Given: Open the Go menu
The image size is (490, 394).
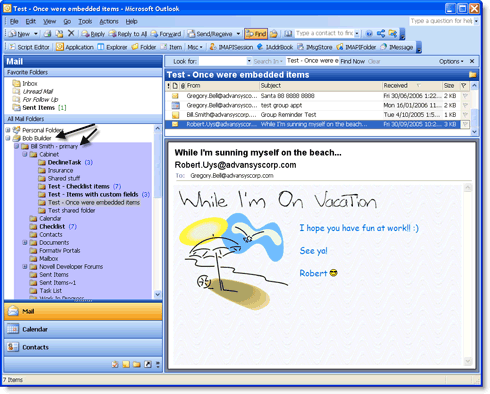Looking at the screenshot, I should (67, 21).
